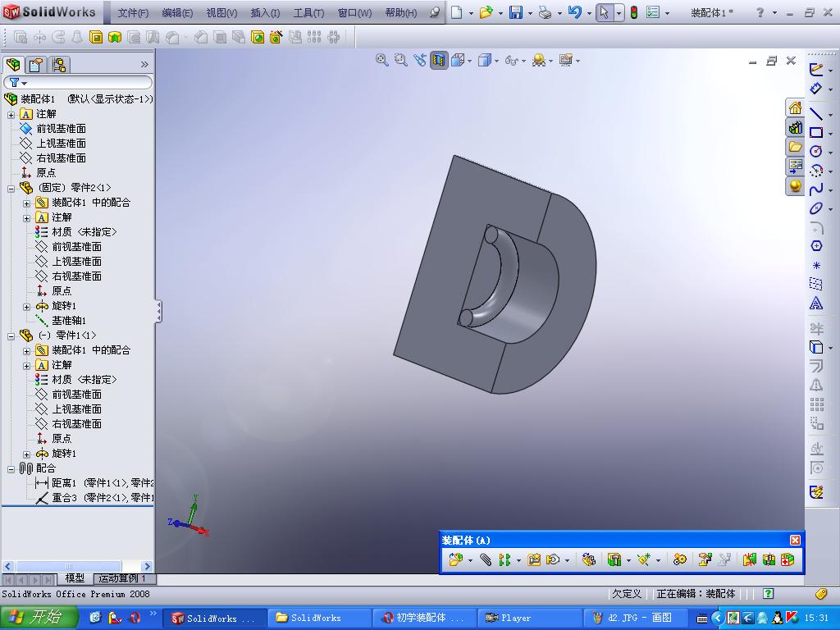Switch to the ConfigurationManager tab
This screenshot has height=630, width=840.
[59, 65]
